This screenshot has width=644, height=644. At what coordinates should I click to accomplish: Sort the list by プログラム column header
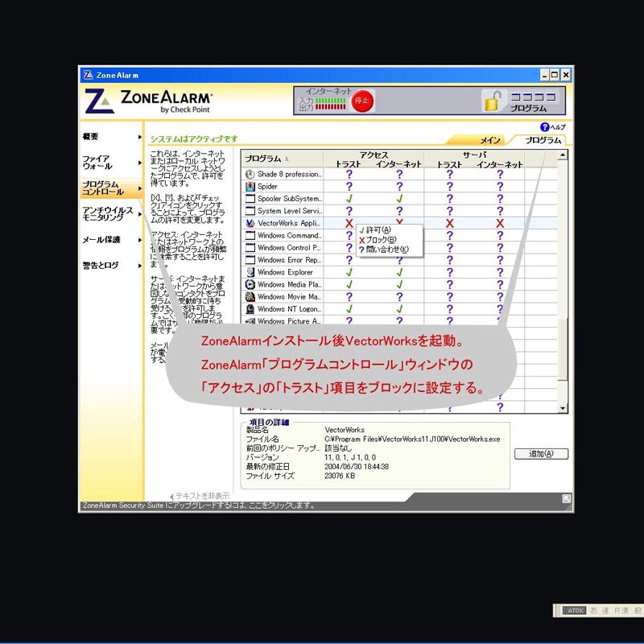tap(283, 159)
